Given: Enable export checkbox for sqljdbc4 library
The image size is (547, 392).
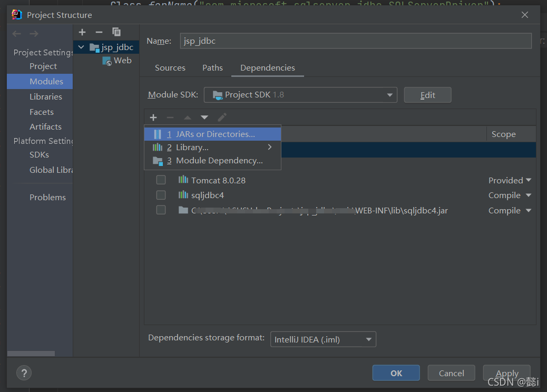Looking at the screenshot, I should click(x=161, y=195).
